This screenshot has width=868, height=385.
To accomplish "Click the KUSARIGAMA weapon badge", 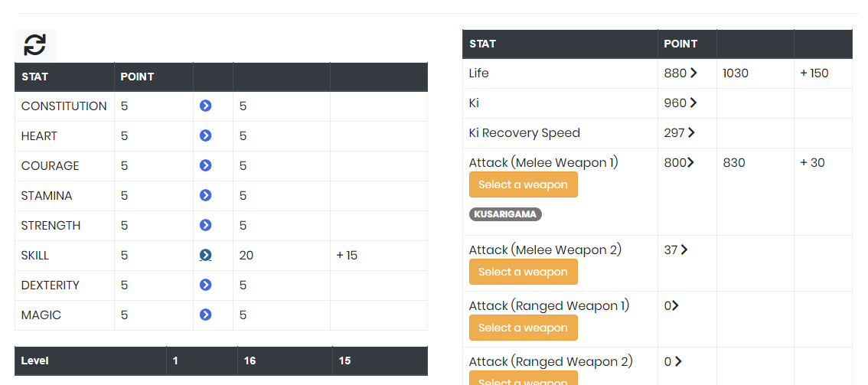I will [x=505, y=214].
